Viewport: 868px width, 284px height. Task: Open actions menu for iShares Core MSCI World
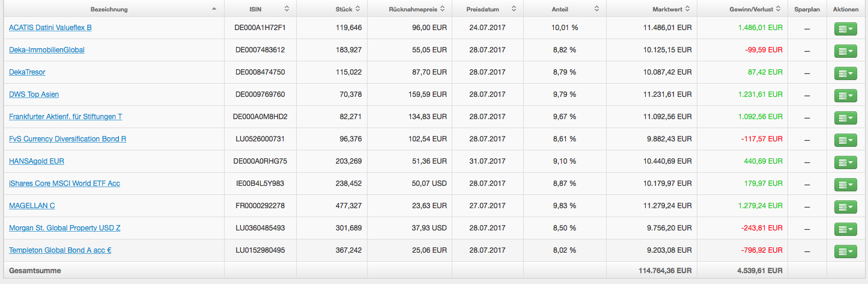coord(847,184)
